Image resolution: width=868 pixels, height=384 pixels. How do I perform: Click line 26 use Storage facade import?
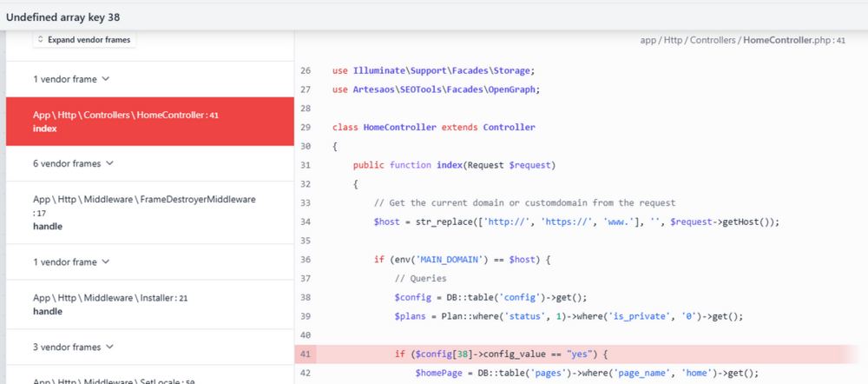pos(433,70)
